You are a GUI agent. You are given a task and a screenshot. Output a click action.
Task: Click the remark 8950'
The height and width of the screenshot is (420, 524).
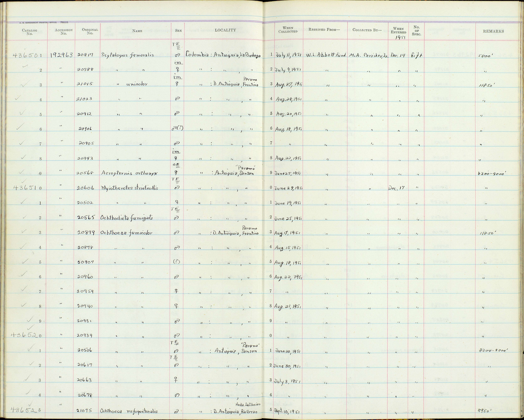[x=485, y=411]
